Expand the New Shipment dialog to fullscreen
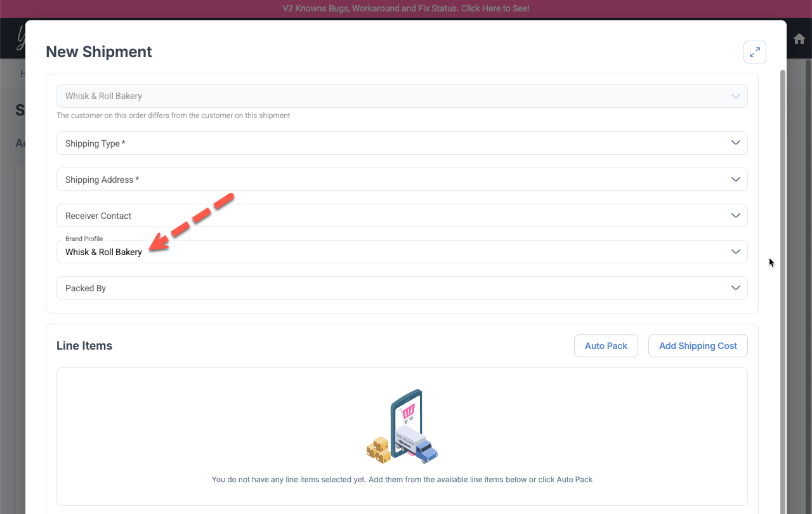The height and width of the screenshot is (514, 812). [x=755, y=53]
